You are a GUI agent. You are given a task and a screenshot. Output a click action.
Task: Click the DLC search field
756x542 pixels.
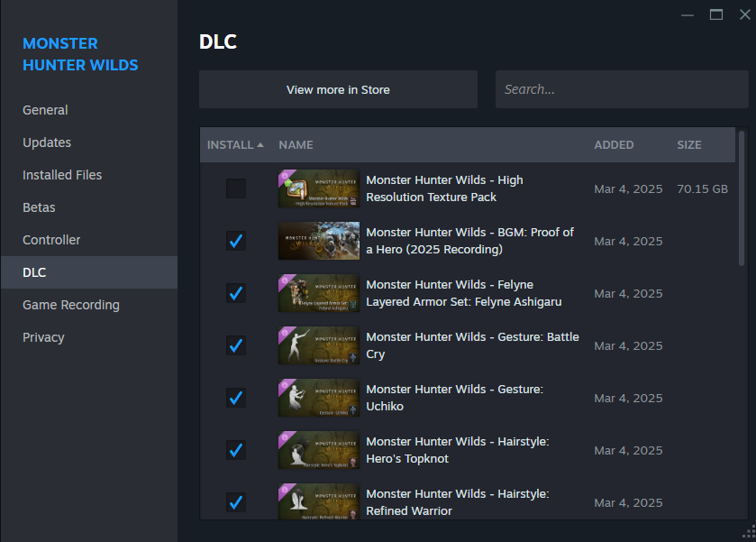point(622,90)
